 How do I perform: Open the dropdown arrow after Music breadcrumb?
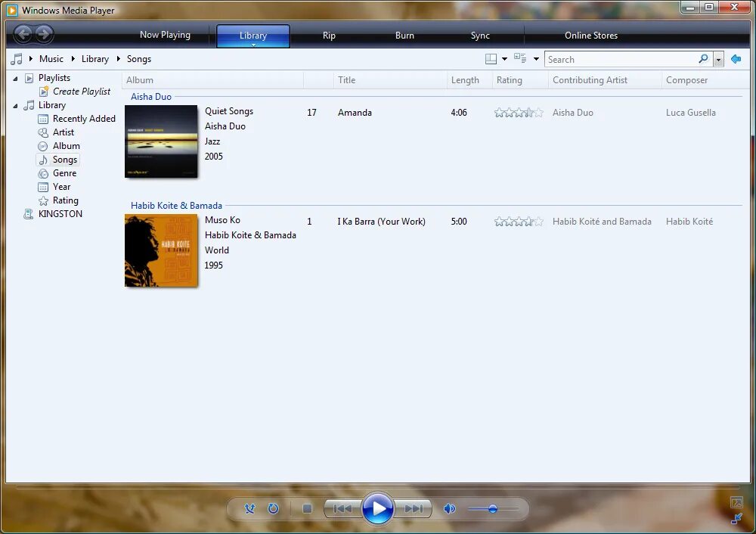73,59
